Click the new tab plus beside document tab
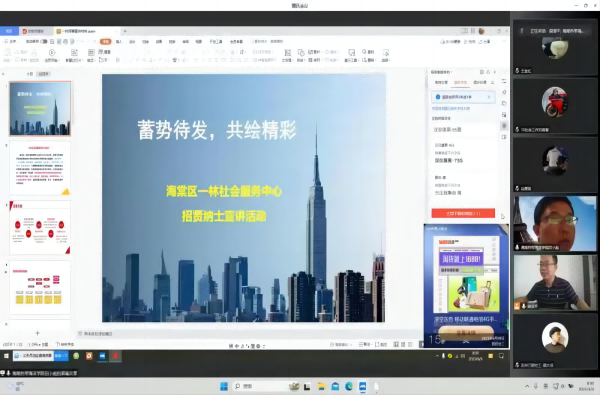Viewport: 600px width, 395px height. (125, 31)
